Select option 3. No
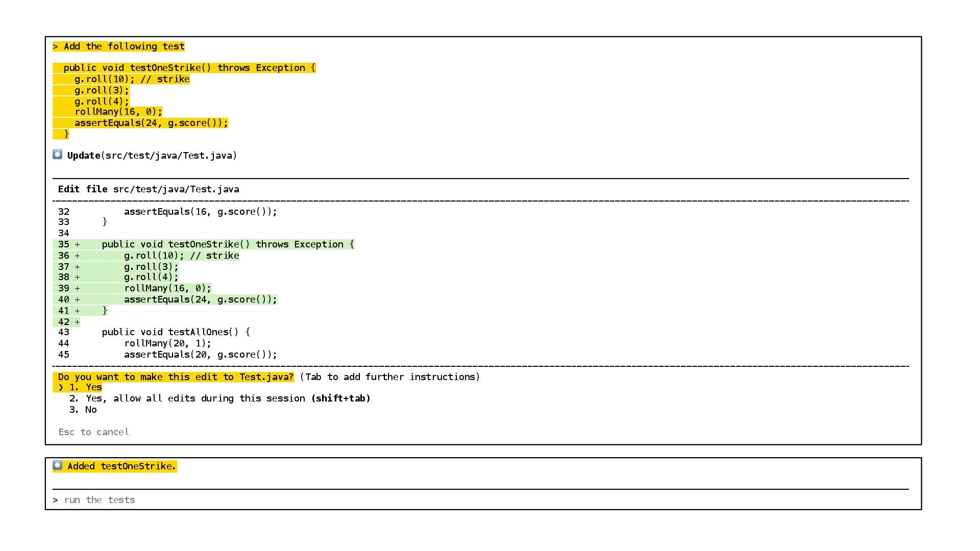980x551 pixels. click(x=83, y=410)
